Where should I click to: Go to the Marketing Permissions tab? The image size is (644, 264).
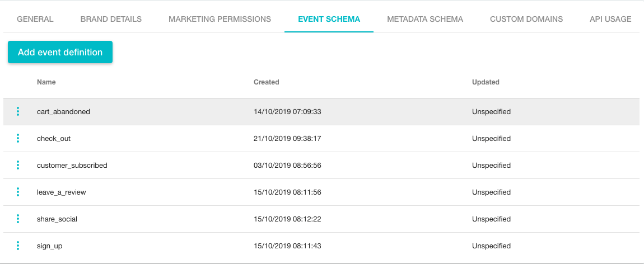click(x=220, y=19)
